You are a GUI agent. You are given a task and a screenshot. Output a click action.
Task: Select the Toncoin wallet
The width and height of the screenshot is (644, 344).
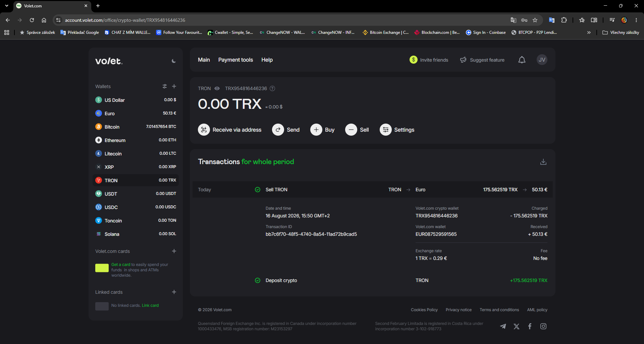point(136,220)
